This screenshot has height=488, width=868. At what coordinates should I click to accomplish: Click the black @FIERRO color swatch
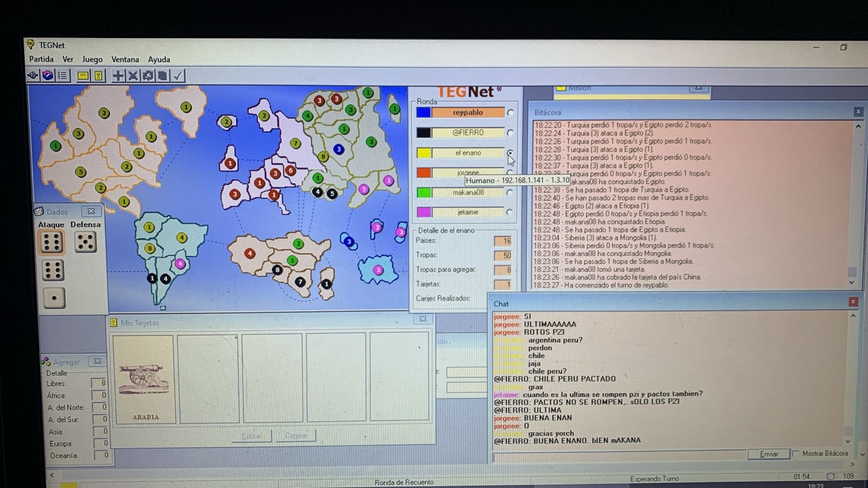423,133
